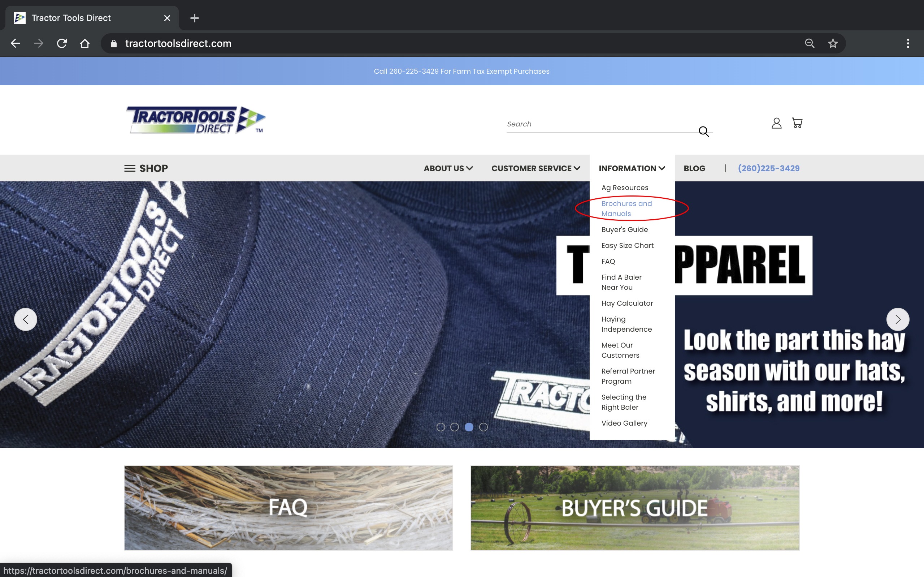
Task: Open the Buyer's Guide banner image
Action: tap(635, 508)
